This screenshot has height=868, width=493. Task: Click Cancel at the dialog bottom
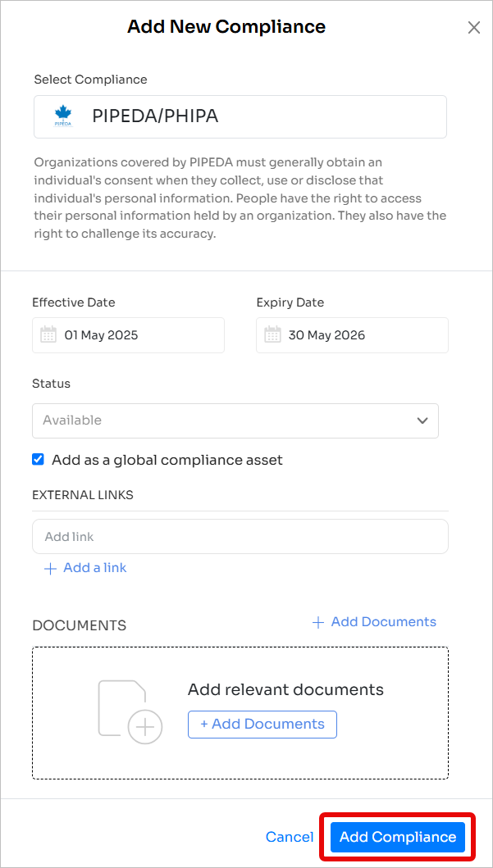pos(290,837)
